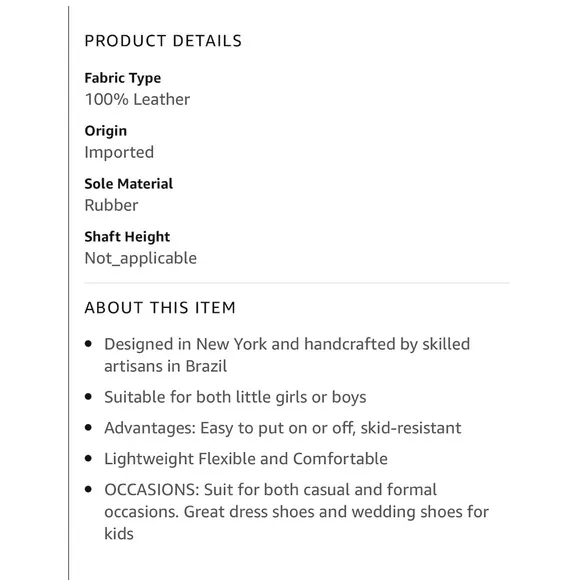Click the Advantages skid-resistant bullet text

(283, 428)
